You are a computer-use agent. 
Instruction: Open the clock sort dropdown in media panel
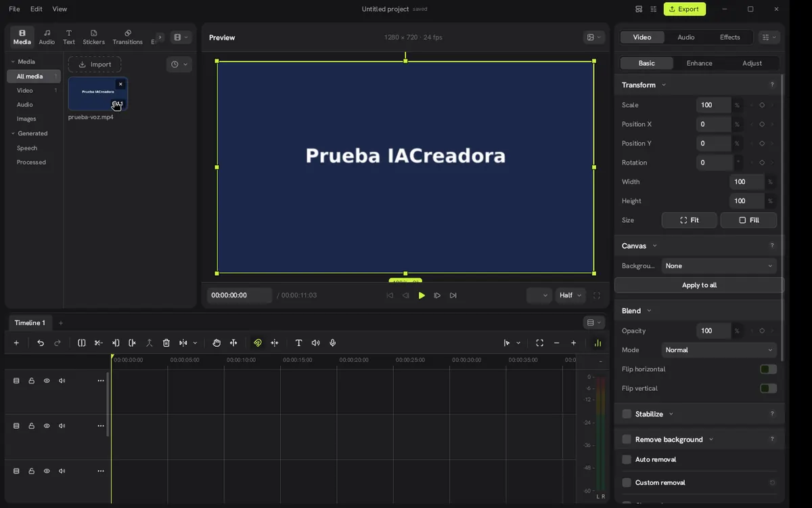pyautogui.click(x=179, y=64)
